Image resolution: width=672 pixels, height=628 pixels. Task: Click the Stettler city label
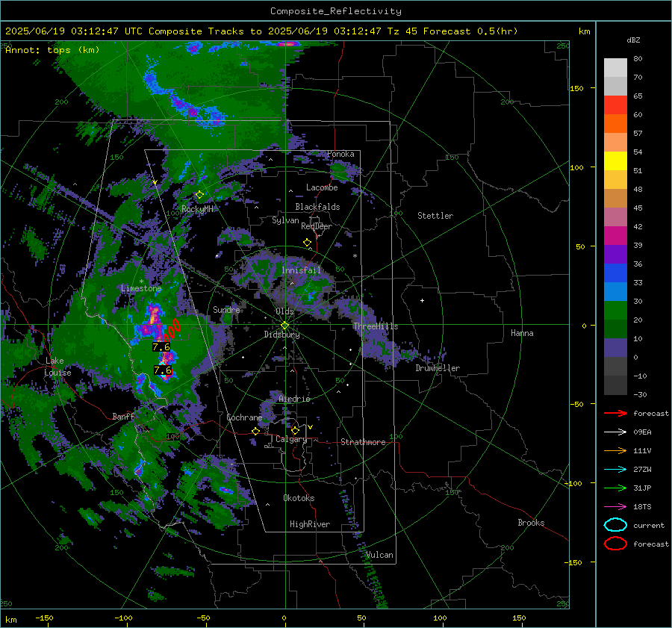pos(435,216)
